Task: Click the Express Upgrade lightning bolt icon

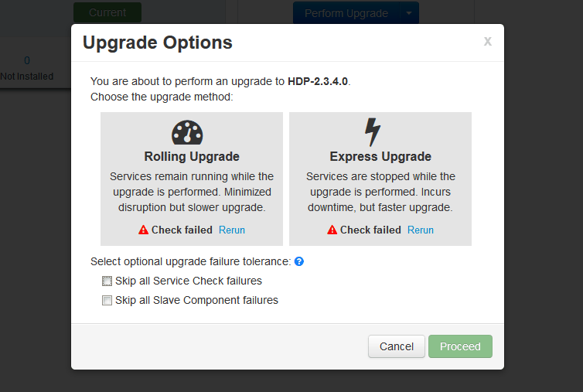Action: (373, 131)
